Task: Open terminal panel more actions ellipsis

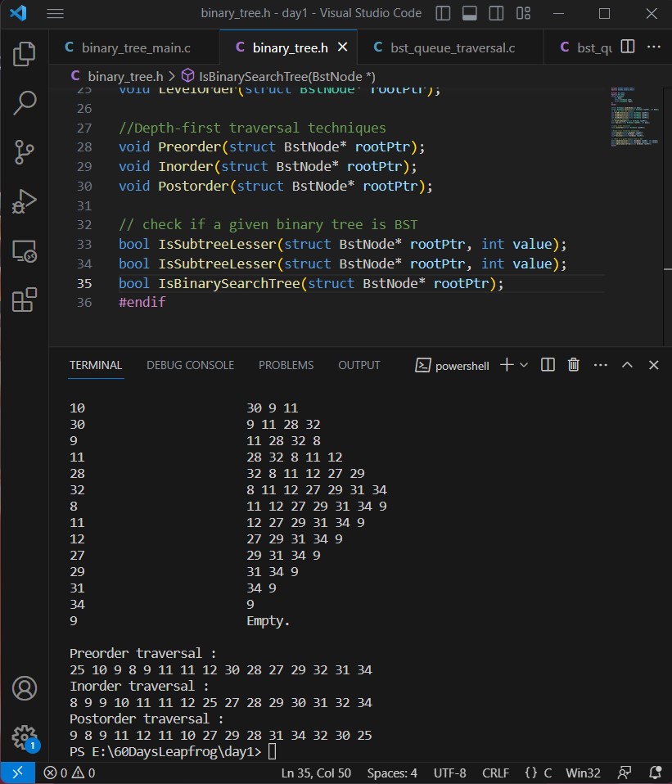Action: pyautogui.click(x=601, y=365)
